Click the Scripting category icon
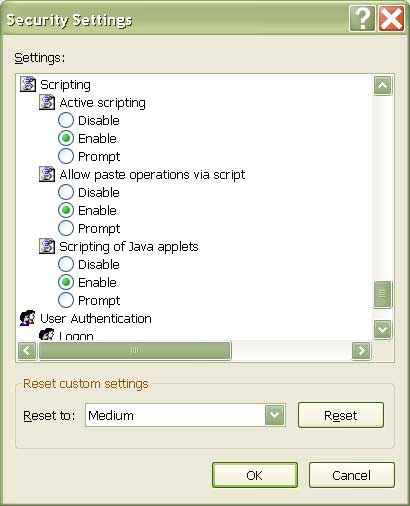410x506 pixels. coord(28,84)
